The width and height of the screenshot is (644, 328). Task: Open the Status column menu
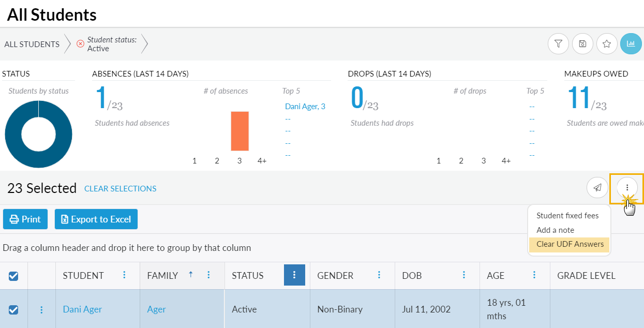coord(294,275)
